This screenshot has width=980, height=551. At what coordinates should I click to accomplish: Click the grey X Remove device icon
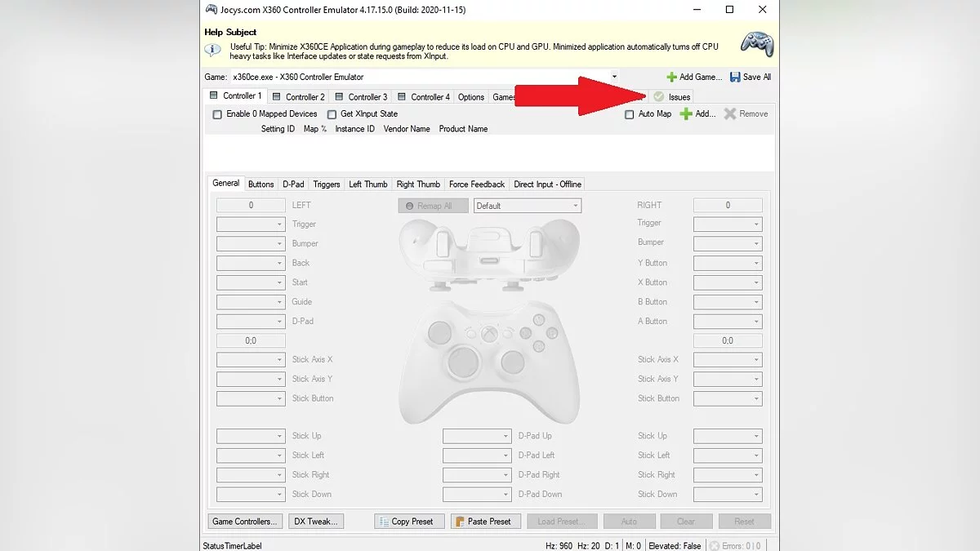point(730,114)
